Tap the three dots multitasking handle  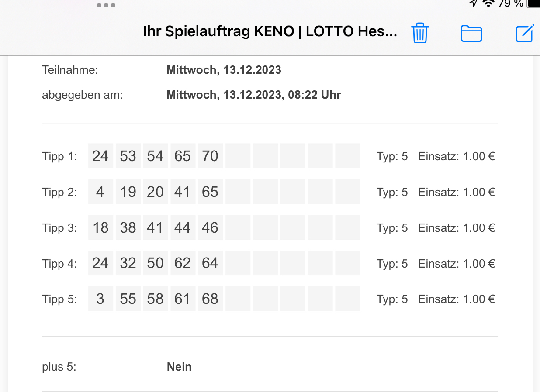pyautogui.click(x=106, y=5)
